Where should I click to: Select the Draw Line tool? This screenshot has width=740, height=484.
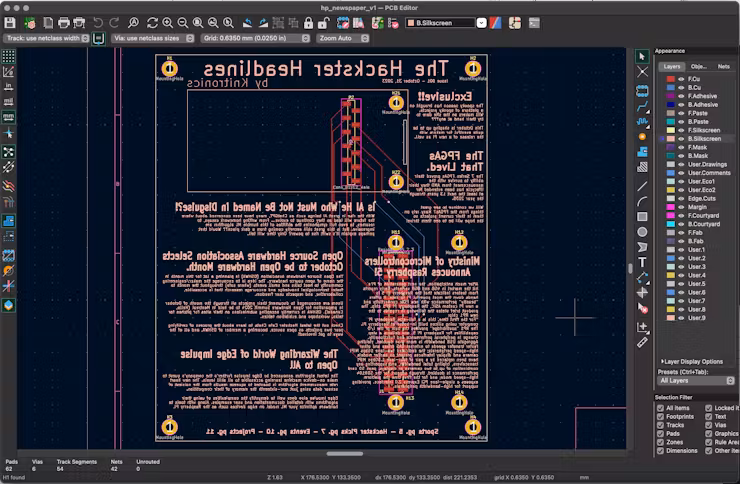pos(642,186)
